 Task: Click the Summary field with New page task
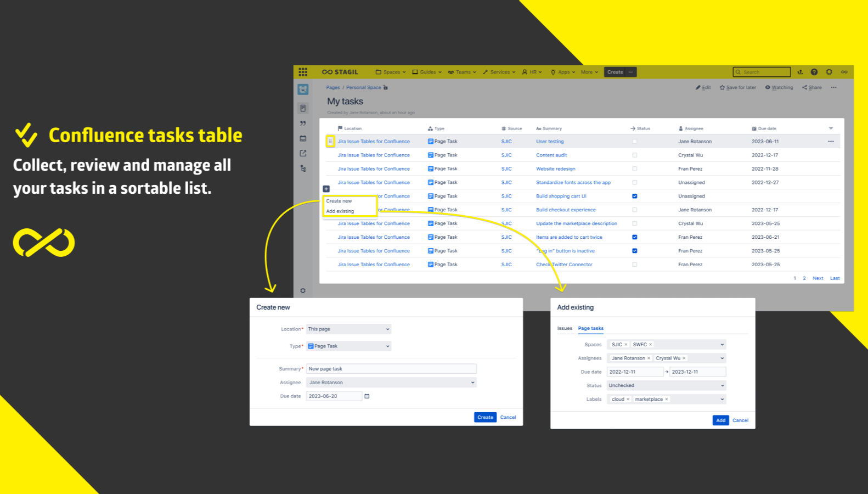tap(391, 369)
